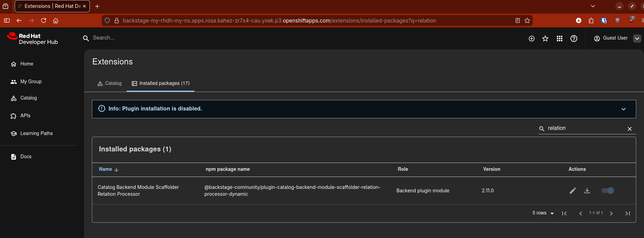The image size is (644, 238).
Task: Edit the Scaffolder Relation Processor package
Action: [x=573, y=191]
